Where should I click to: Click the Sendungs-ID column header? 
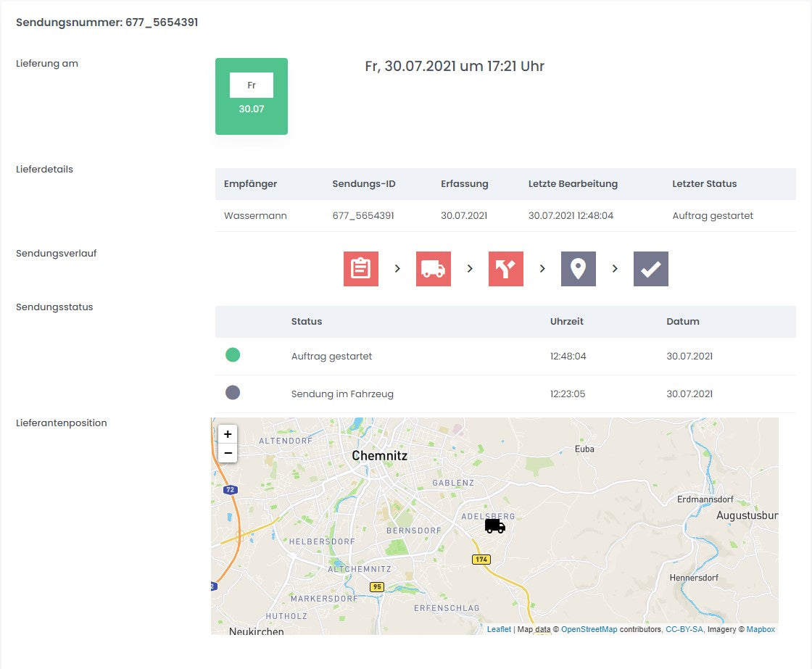pyautogui.click(x=364, y=183)
